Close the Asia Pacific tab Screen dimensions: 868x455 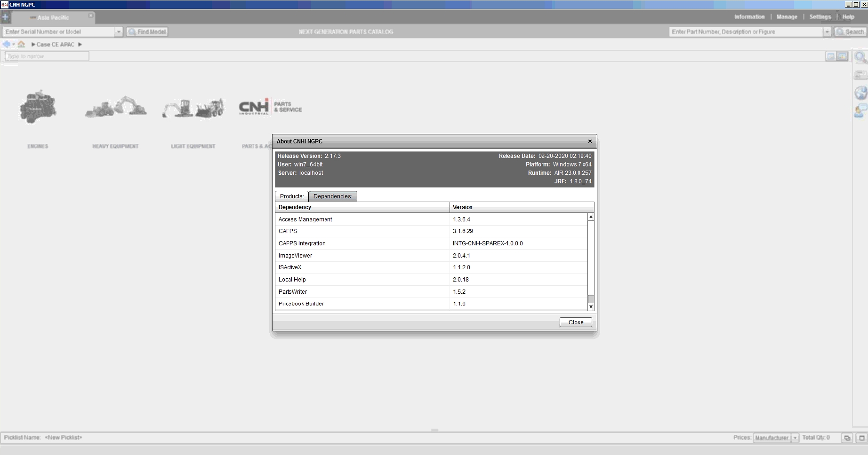[91, 16]
